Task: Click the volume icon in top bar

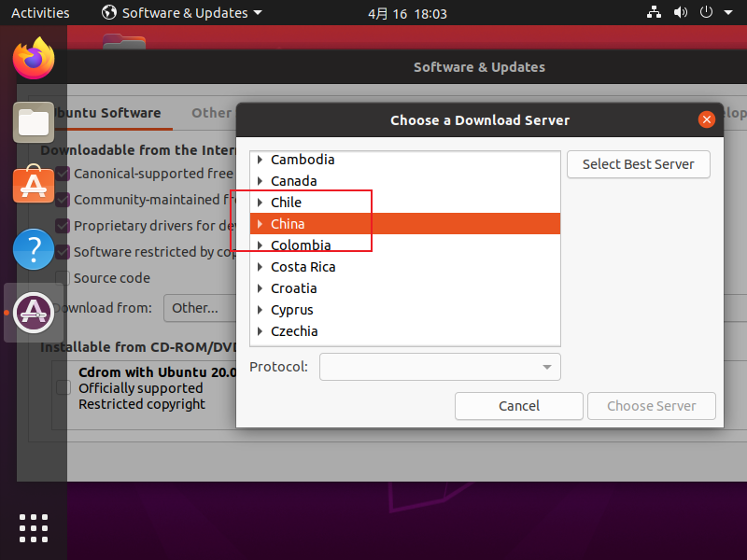Action: [681, 12]
